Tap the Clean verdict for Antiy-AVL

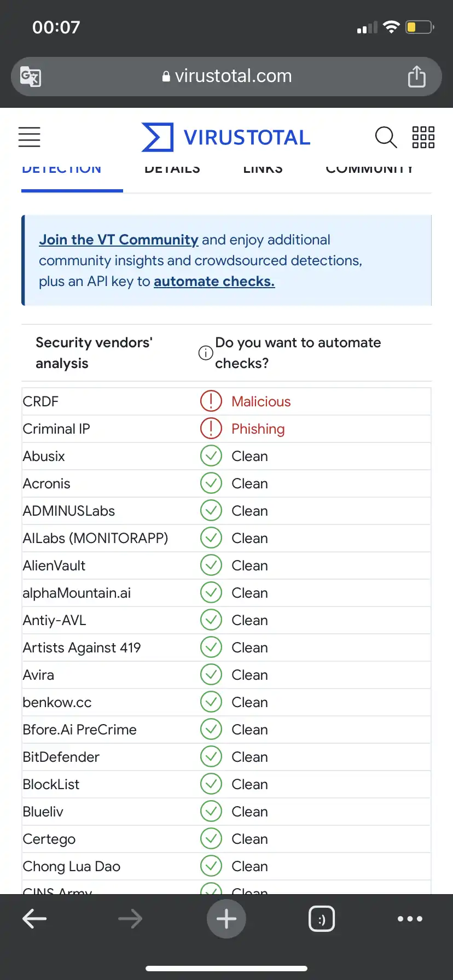click(249, 620)
